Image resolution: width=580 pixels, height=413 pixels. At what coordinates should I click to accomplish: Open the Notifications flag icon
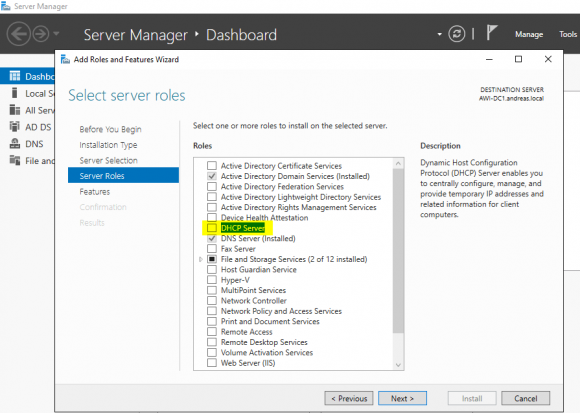pyautogui.click(x=492, y=33)
